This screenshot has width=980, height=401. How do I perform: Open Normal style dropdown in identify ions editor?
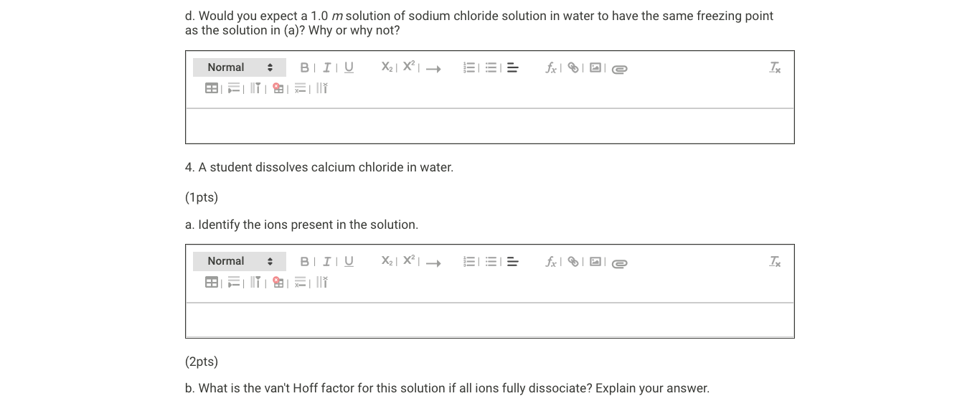(x=240, y=261)
